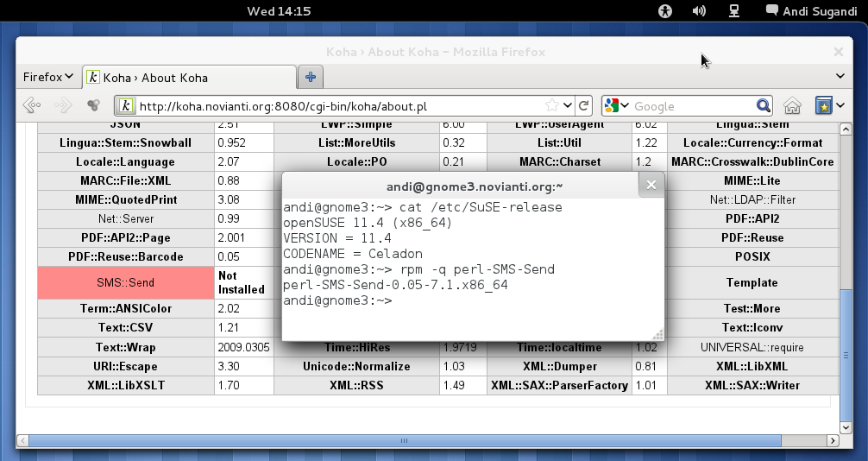Click the Text::Wrap module cell
868x461 pixels.
126,347
